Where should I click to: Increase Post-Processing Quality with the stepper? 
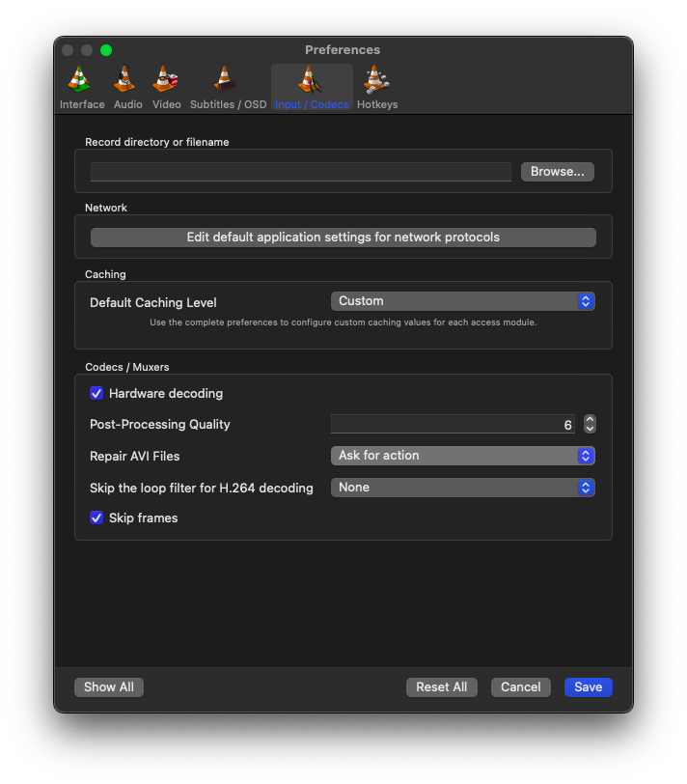[590, 419]
